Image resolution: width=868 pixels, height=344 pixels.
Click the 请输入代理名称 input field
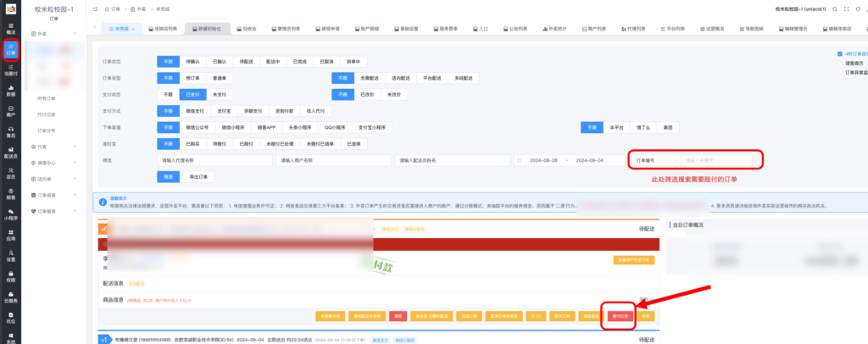(214, 160)
